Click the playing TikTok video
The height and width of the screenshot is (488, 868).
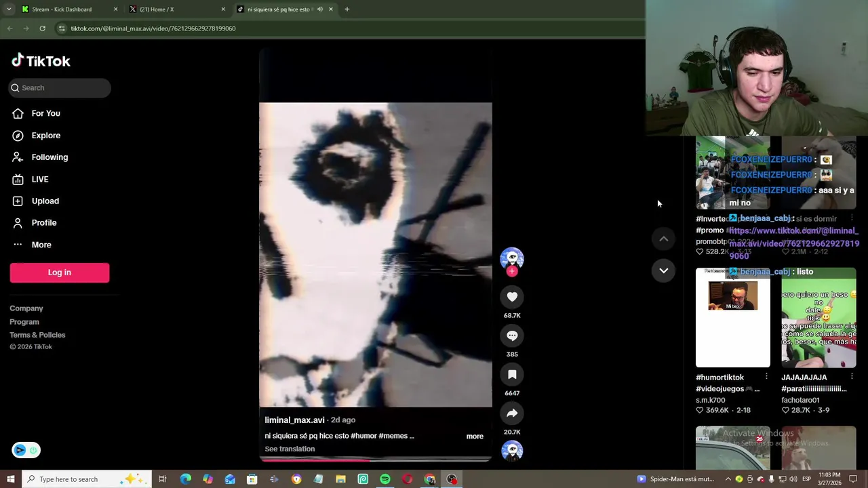coord(375,255)
